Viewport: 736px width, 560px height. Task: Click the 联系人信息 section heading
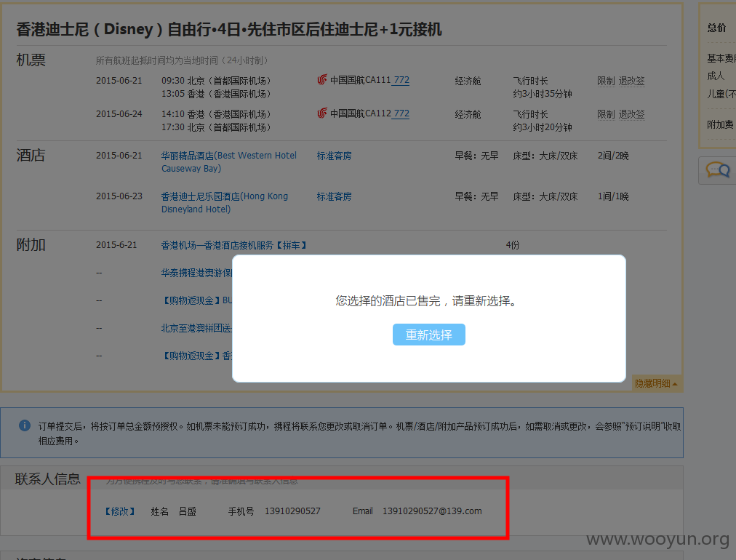[x=47, y=479]
